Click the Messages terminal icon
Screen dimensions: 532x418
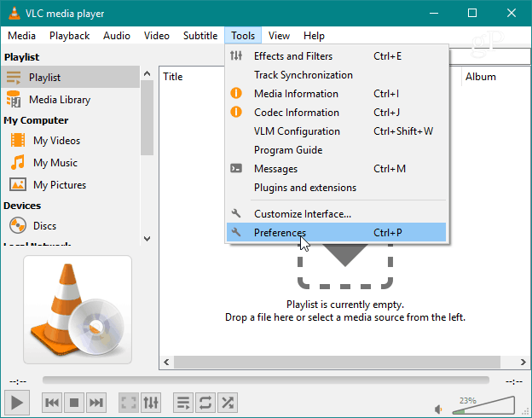point(236,168)
